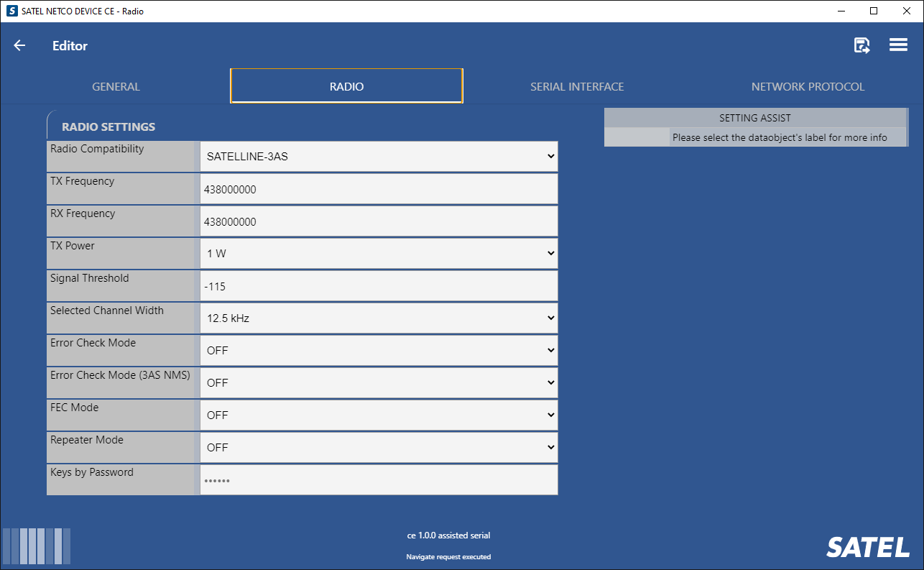Click the RX Frequency input field

(379, 221)
